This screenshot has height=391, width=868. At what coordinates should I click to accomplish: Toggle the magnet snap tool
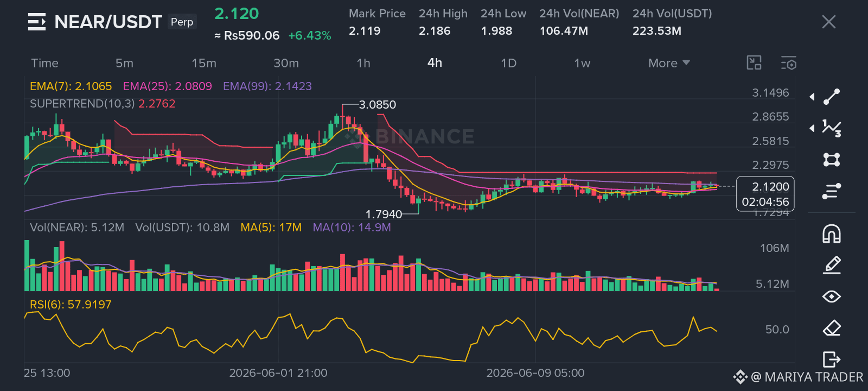[x=832, y=234]
